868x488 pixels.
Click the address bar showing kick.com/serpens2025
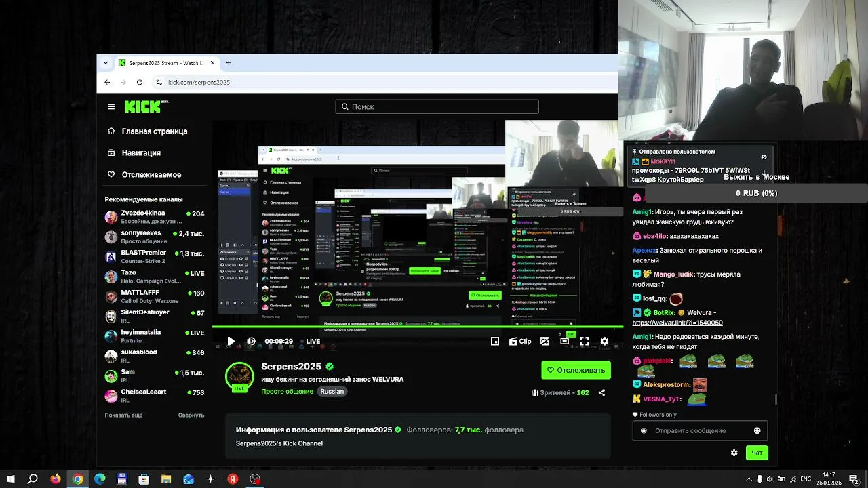(x=199, y=82)
